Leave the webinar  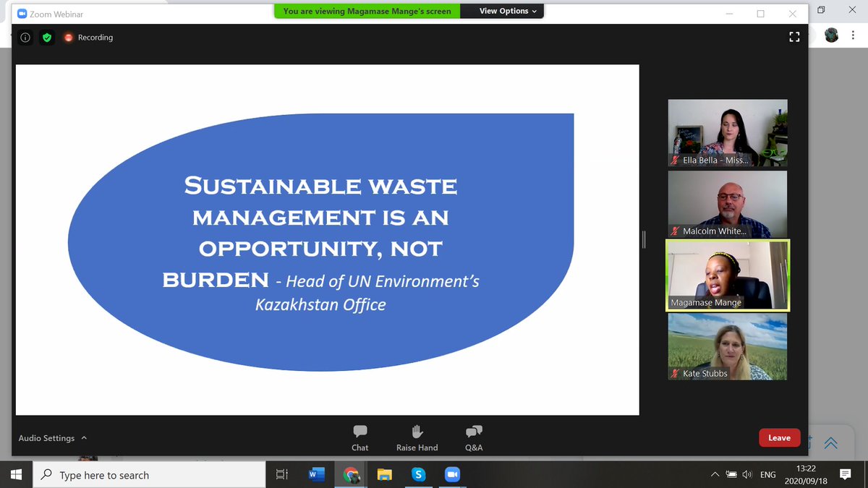779,437
